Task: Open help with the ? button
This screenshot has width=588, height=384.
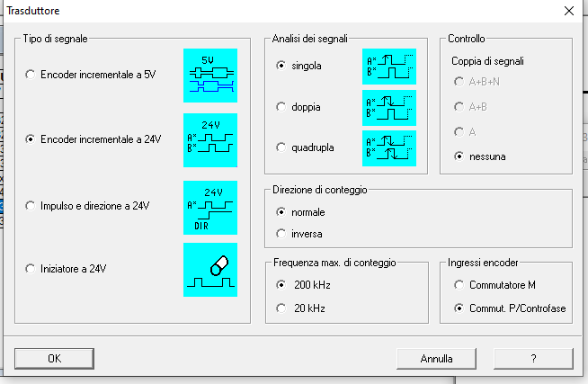Action: tap(534, 359)
